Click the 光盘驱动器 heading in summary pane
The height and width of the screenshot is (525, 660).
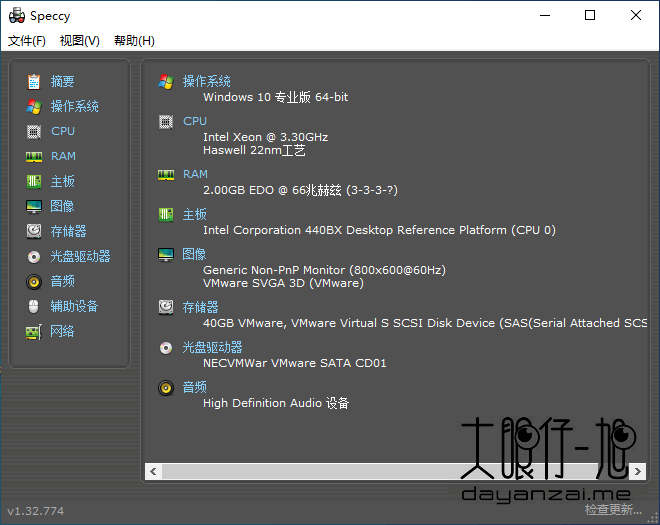[213, 347]
